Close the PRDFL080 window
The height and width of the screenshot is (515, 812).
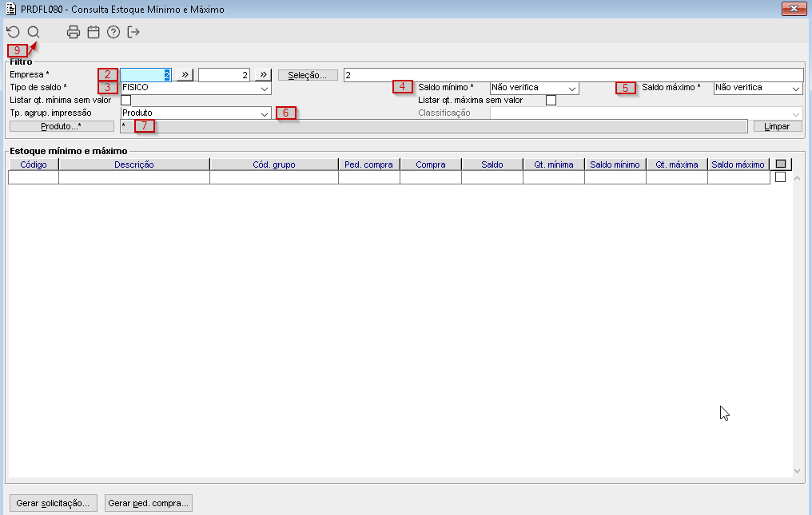[x=794, y=8]
